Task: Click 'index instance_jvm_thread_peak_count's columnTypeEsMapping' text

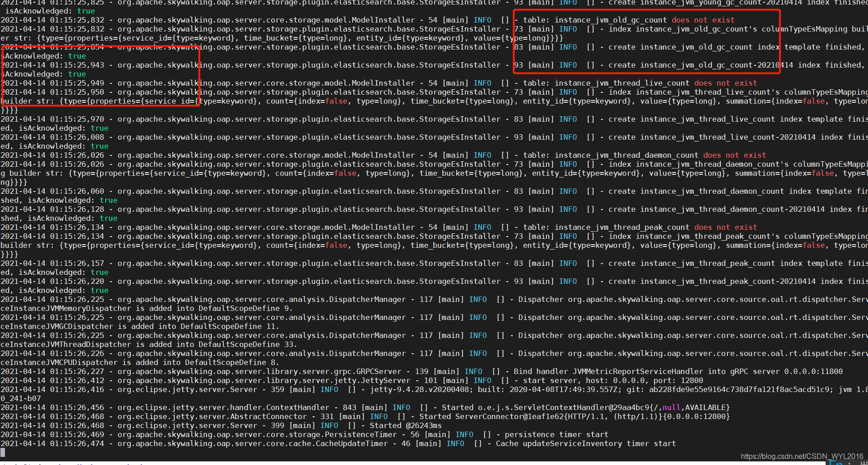Action: [x=738, y=236]
